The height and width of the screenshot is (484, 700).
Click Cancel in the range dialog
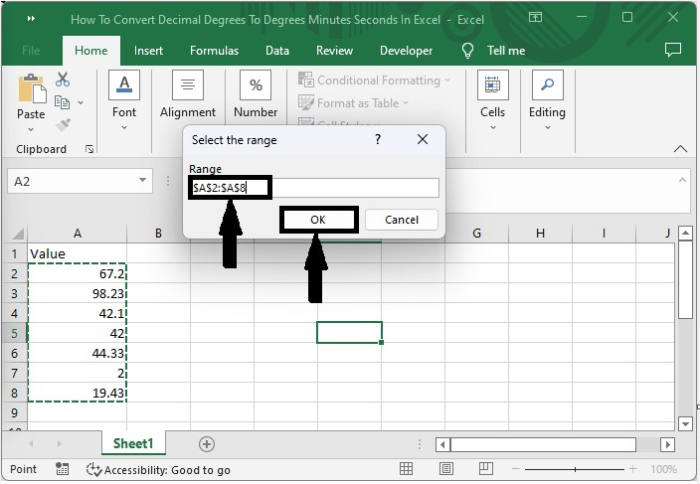tap(401, 220)
